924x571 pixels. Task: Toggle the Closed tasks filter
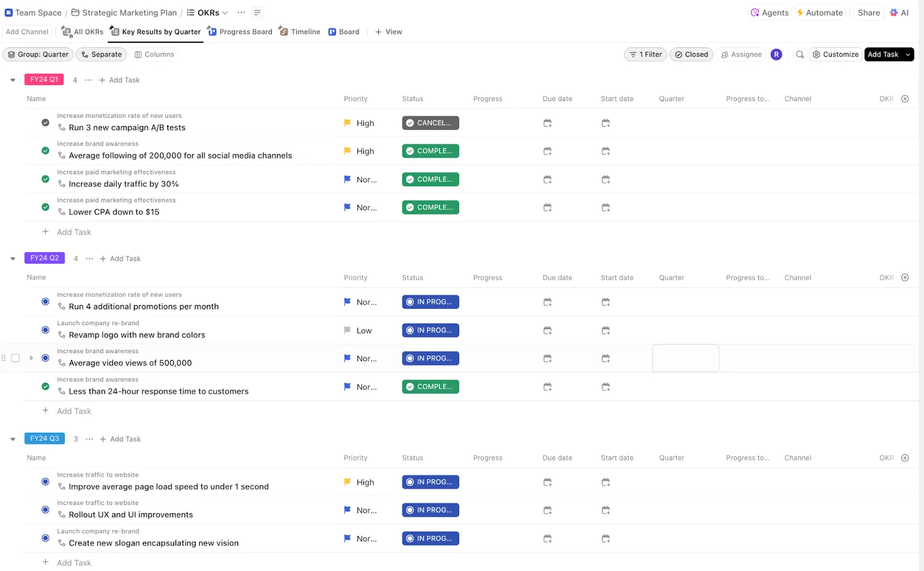691,54
